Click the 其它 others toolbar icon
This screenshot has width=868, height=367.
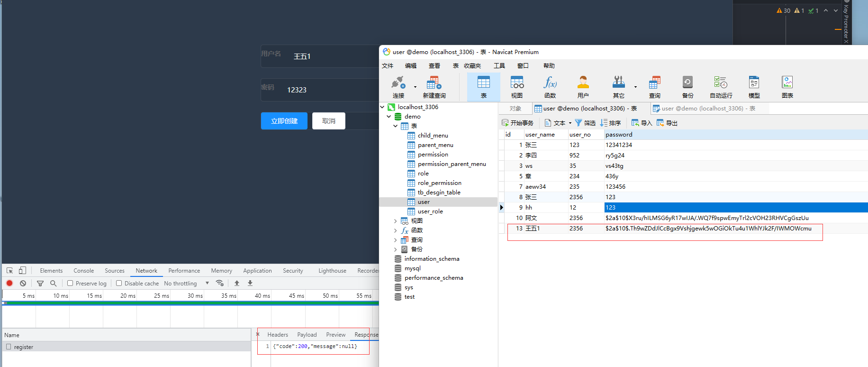click(x=619, y=83)
